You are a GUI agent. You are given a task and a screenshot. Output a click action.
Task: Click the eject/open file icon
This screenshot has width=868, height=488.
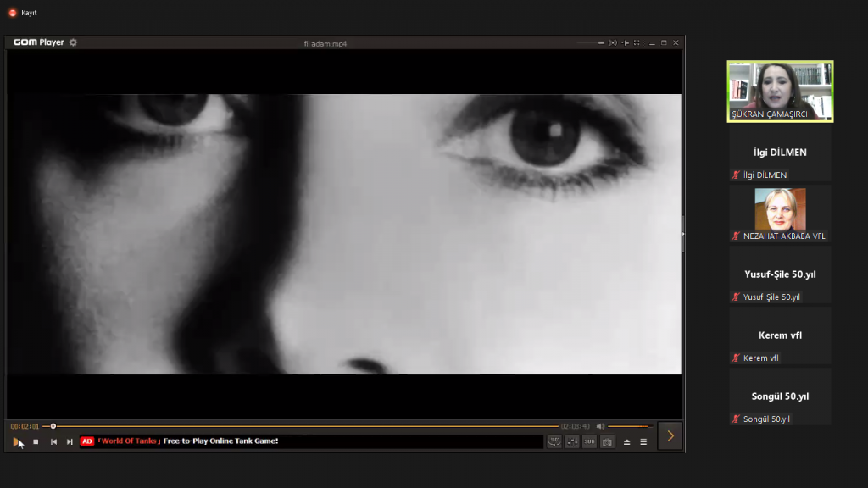click(x=626, y=441)
